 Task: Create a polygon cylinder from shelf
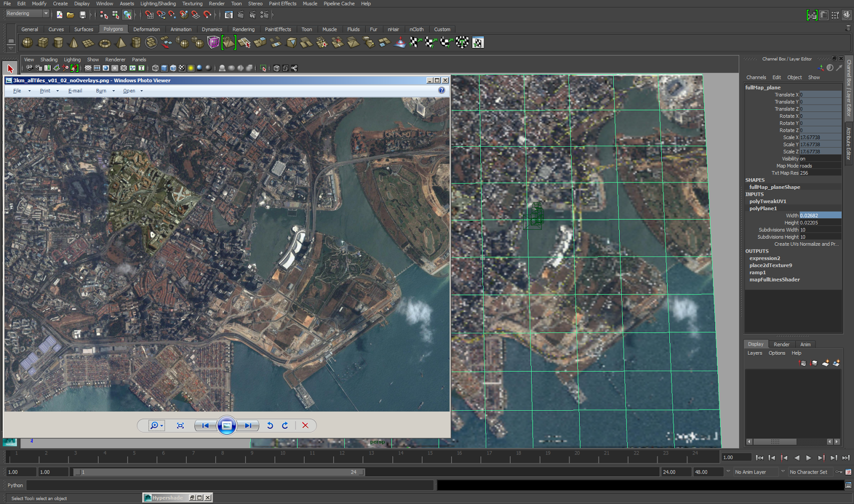pos(58,43)
